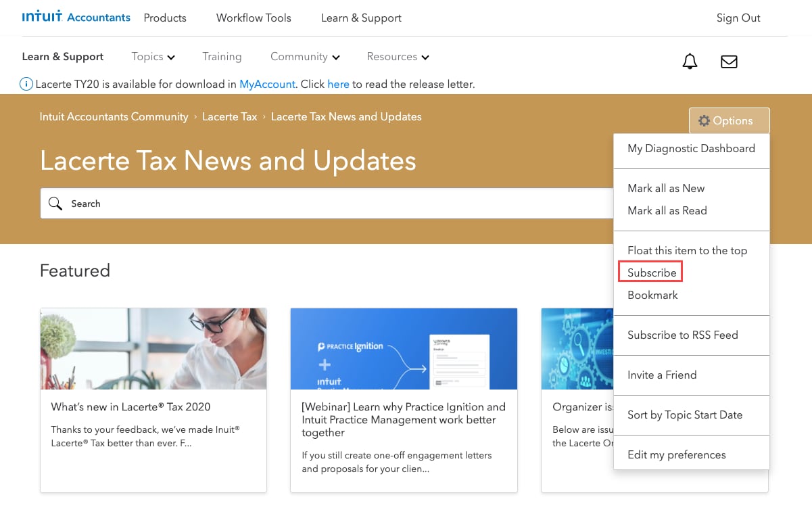Go to Intuit Accountants Community breadcrumb
This screenshot has height=518, width=812.
[x=114, y=117]
